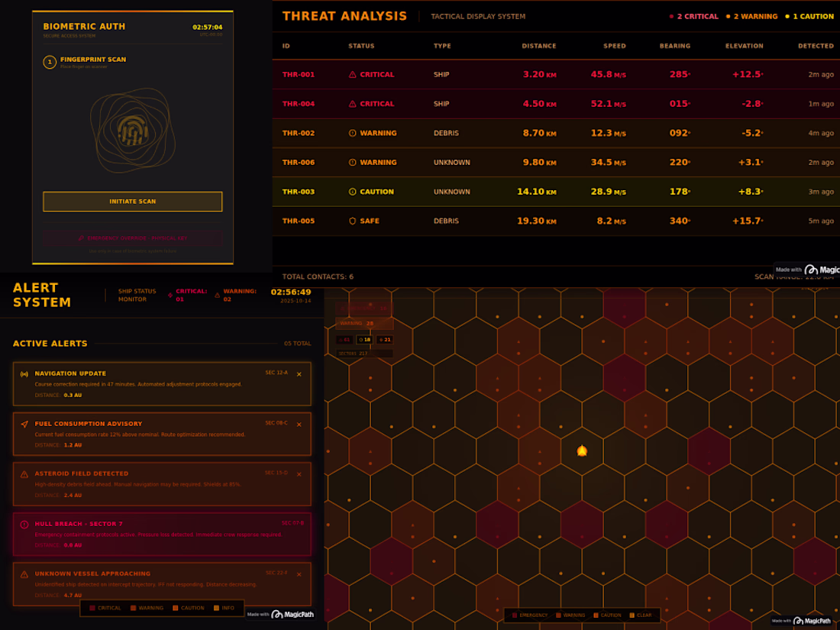Click critical triangle icon in THR-001 row
840x630 pixels.
[353, 75]
